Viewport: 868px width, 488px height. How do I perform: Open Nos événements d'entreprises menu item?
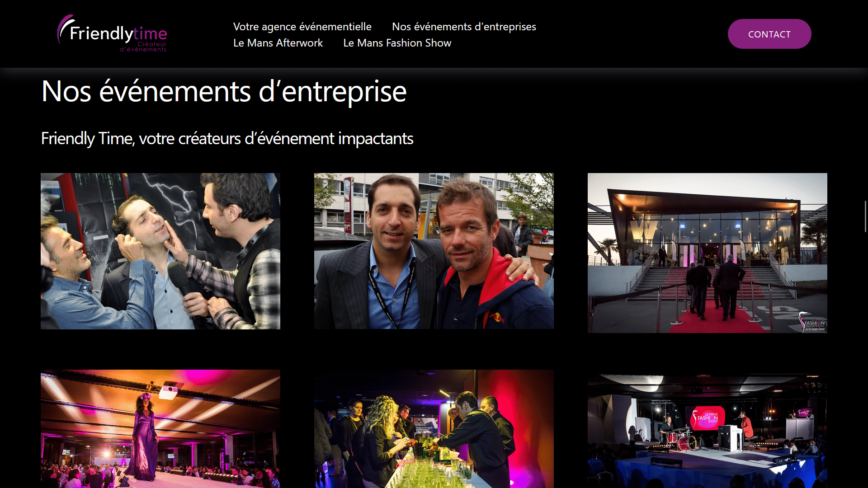click(x=464, y=27)
